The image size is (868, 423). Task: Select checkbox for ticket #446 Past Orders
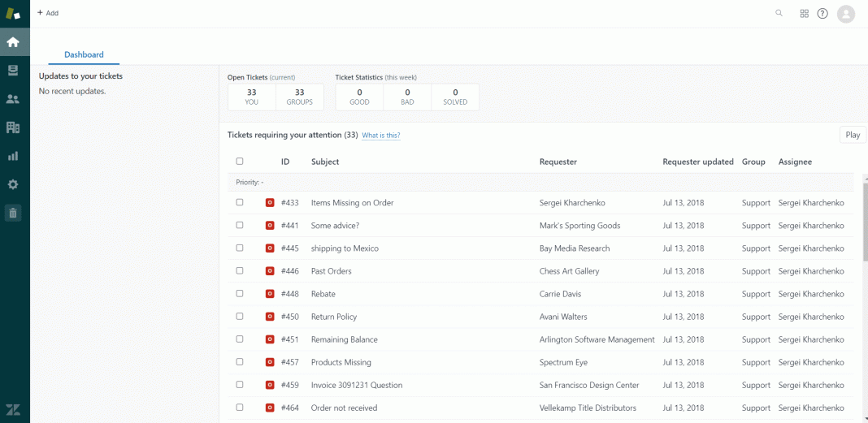coord(240,270)
